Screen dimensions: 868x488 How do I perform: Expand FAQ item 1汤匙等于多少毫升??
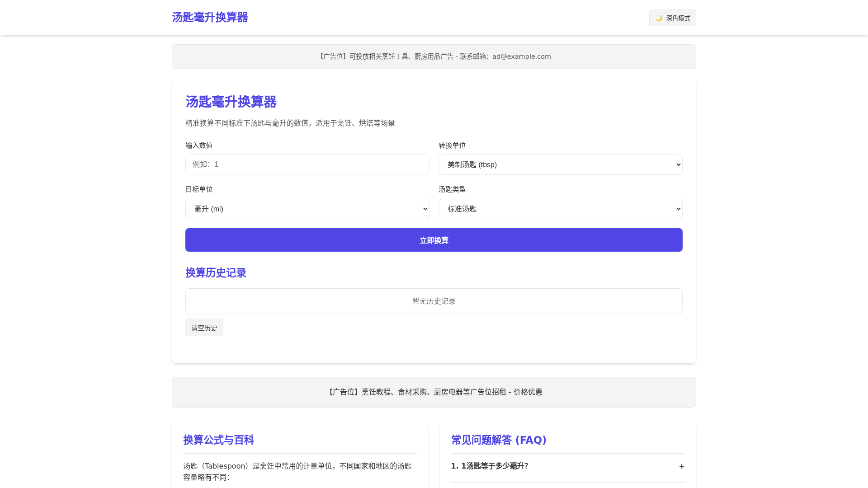(568, 466)
